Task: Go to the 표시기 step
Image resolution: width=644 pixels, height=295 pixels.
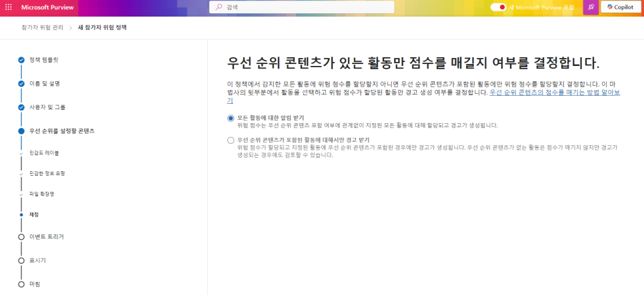Action: tap(37, 260)
